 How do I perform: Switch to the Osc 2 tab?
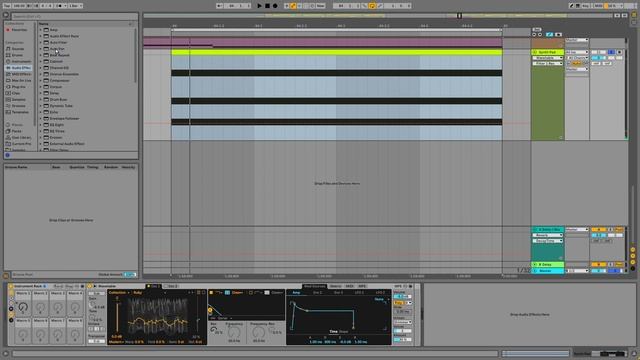tap(171, 286)
